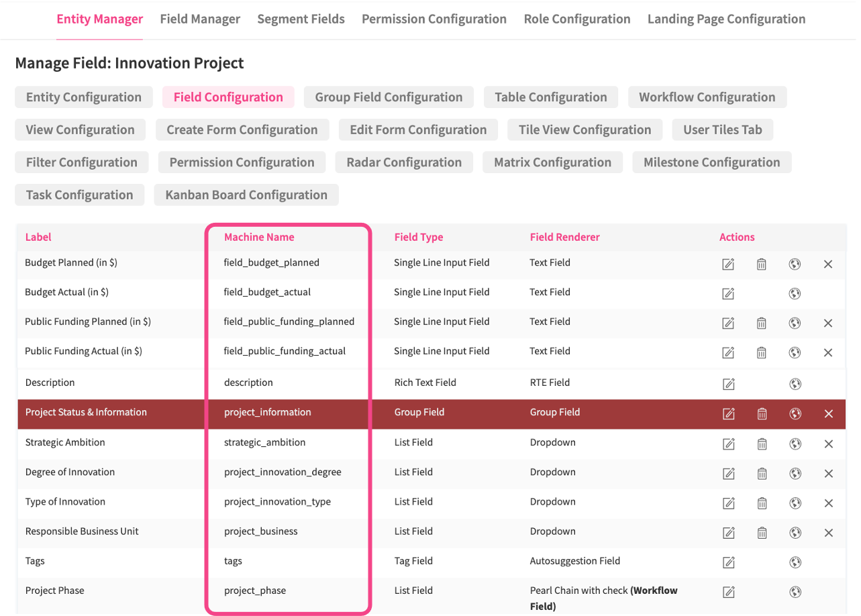This screenshot has height=616, width=861.
Task: Open the Workflow Configuration section
Action: [x=707, y=97]
